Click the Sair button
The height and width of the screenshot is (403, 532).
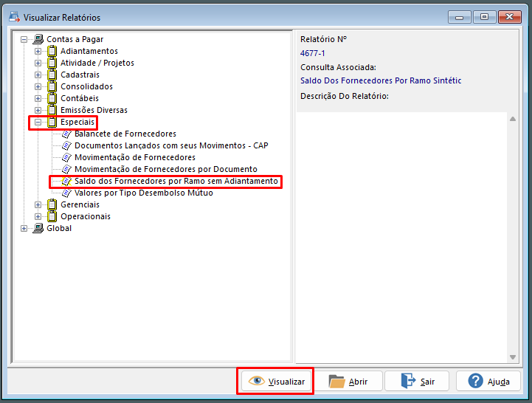click(x=417, y=382)
